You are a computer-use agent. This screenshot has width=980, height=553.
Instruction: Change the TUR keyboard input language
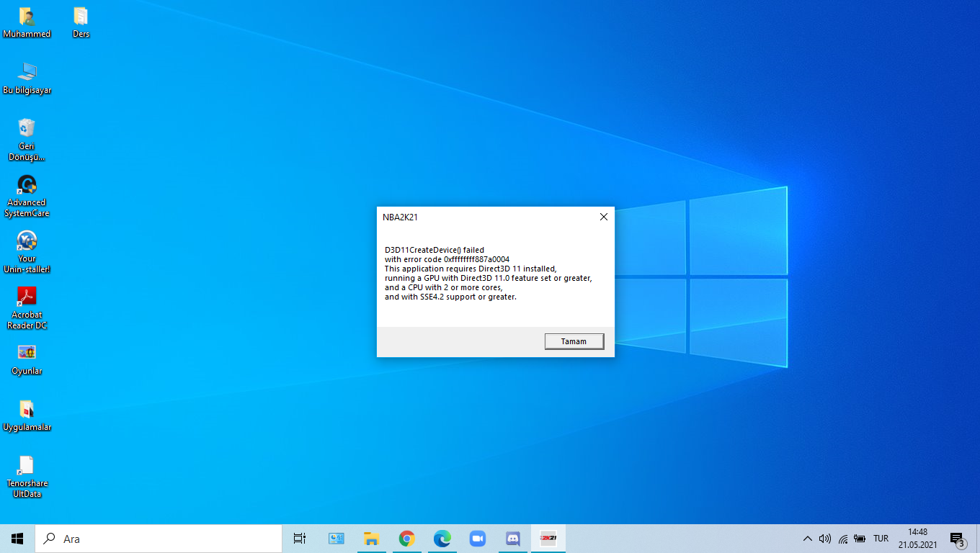881,539
